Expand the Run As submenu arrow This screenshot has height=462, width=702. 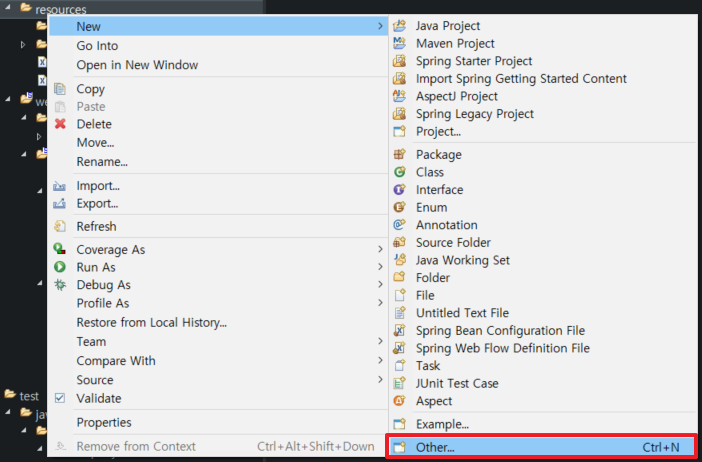pyautogui.click(x=380, y=267)
